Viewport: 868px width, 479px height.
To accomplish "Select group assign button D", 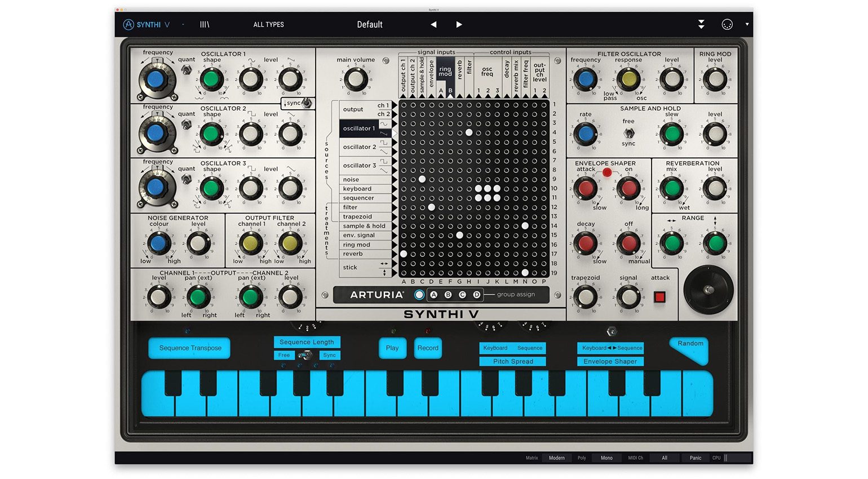I will [477, 295].
